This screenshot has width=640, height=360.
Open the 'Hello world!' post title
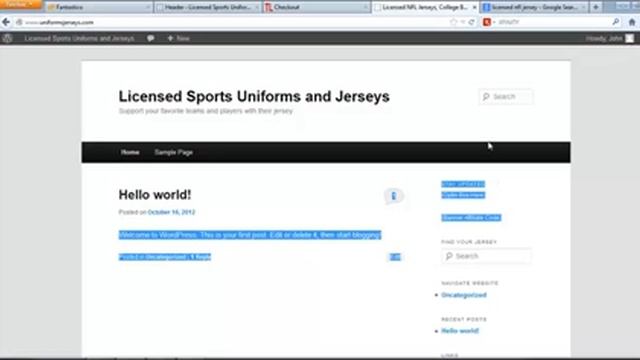point(155,195)
